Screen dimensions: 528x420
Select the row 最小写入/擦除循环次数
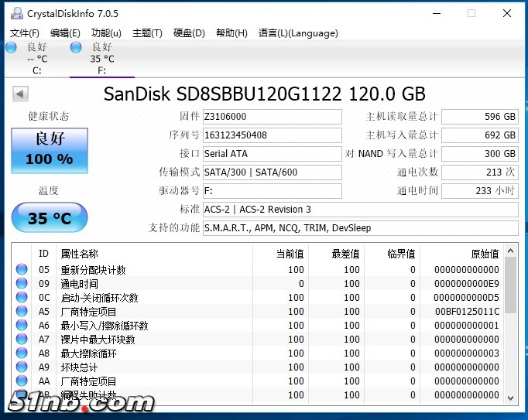click(259, 325)
